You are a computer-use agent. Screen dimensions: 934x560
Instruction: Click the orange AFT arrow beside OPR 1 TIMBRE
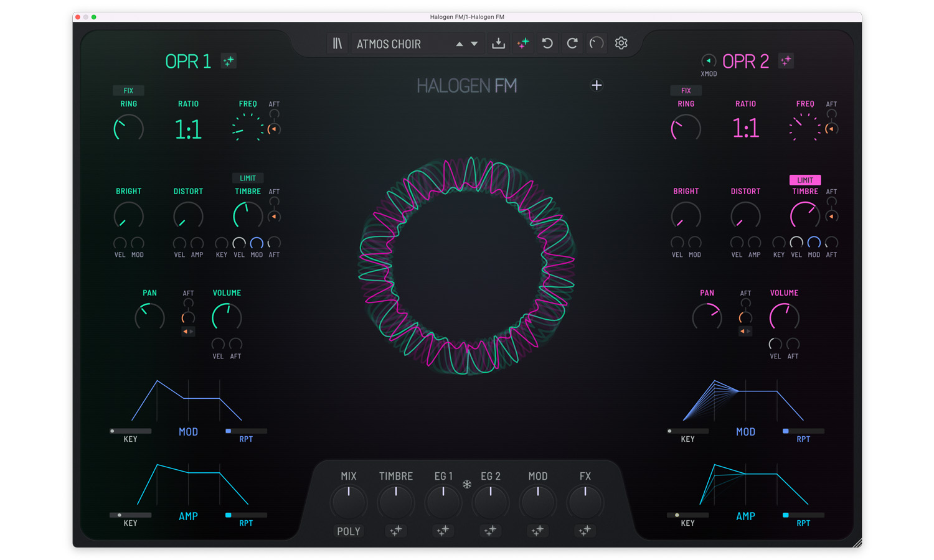[x=273, y=217]
